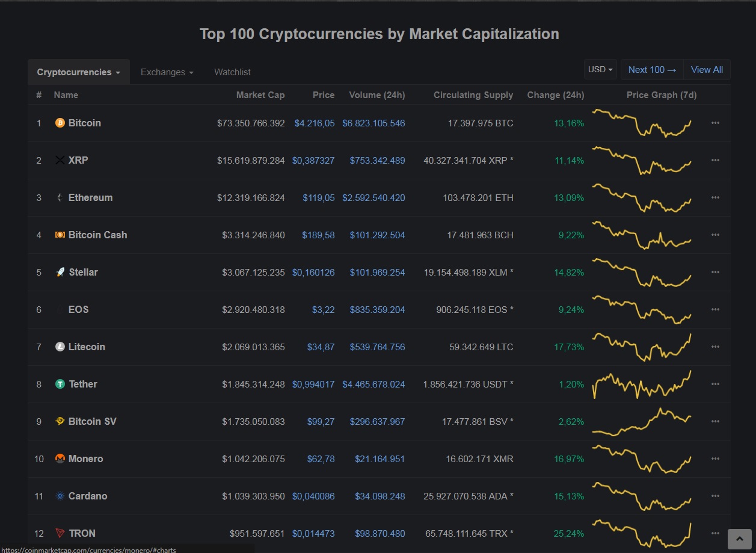Open Tether volume link $4.465.678.024
Image resolution: width=756 pixels, height=553 pixels.
pyautogui.click(x=373, y=384)
